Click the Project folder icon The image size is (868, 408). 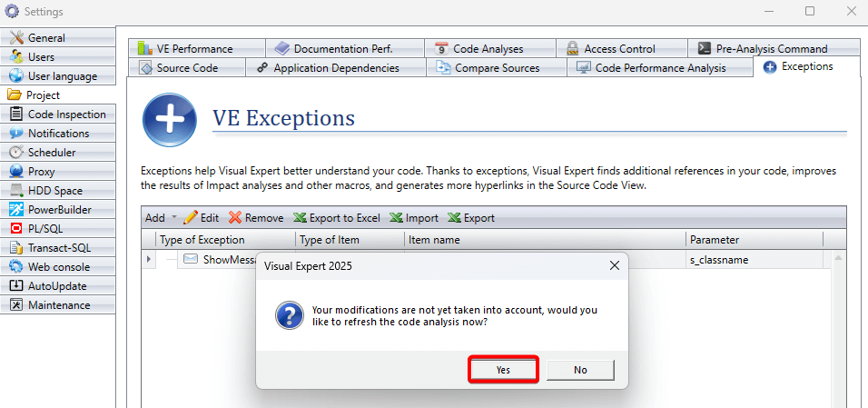pos(14,95)
